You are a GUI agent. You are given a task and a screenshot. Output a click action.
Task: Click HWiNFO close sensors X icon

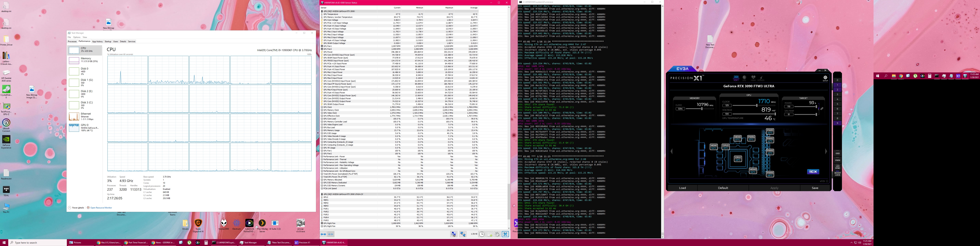pos(505,235)
